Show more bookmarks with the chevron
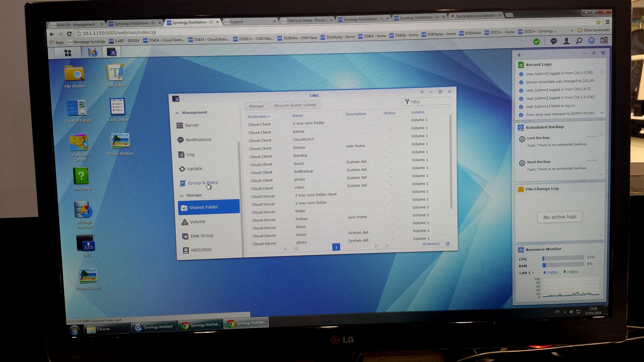The image size is (644, 362). (x=572, y=31)
